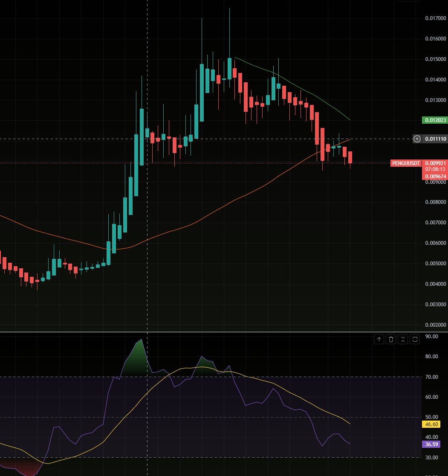Click the 0.009921 current price label

tap(435, 163)
